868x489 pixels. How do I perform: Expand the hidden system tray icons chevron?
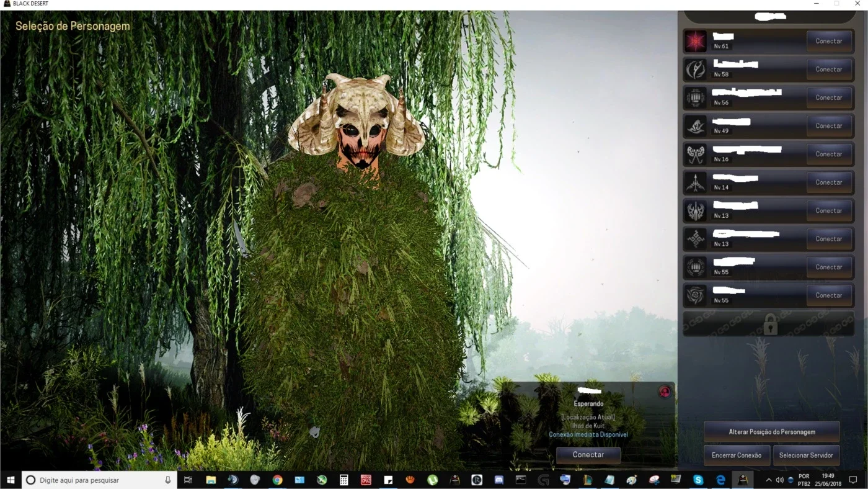coord(769,480)
